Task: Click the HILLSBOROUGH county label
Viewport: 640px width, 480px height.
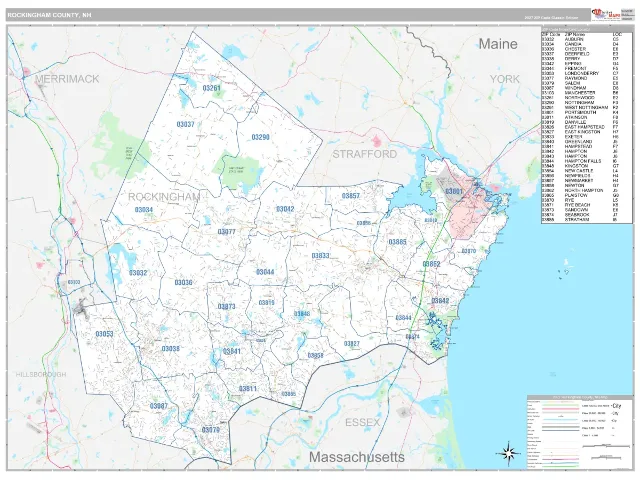Action: 41,374
